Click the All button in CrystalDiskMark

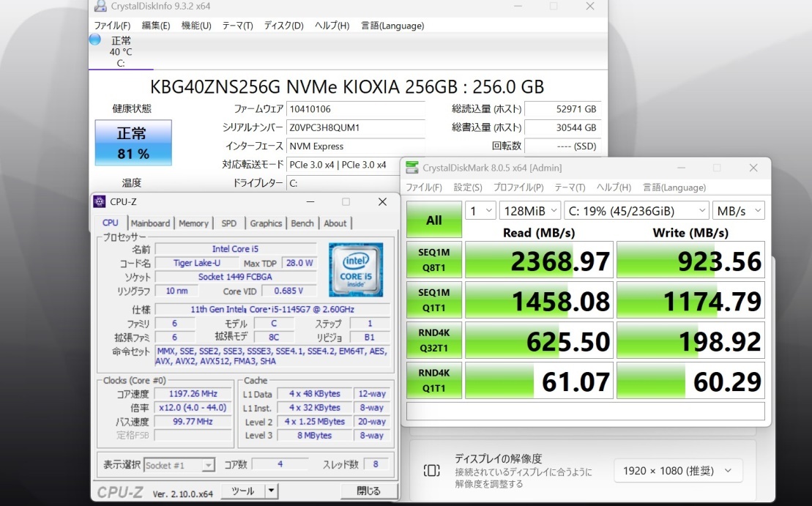tap(434, 220)
